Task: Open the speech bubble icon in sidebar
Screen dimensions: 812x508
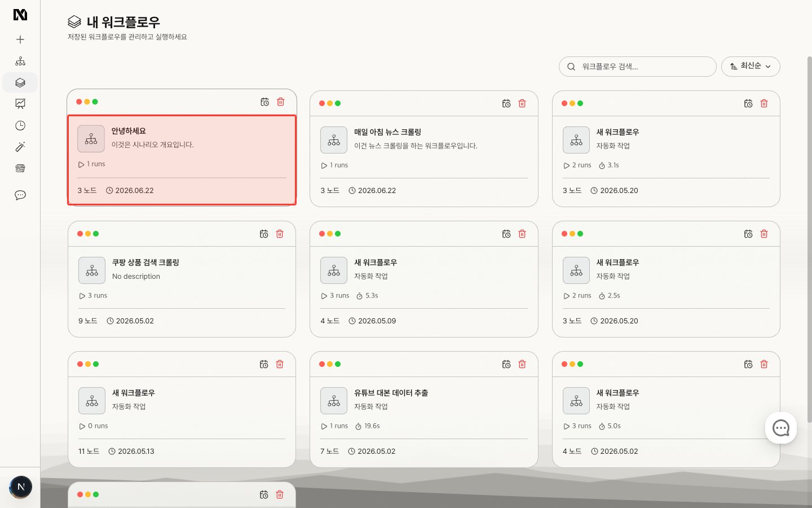Action: [x=20, y=195]
